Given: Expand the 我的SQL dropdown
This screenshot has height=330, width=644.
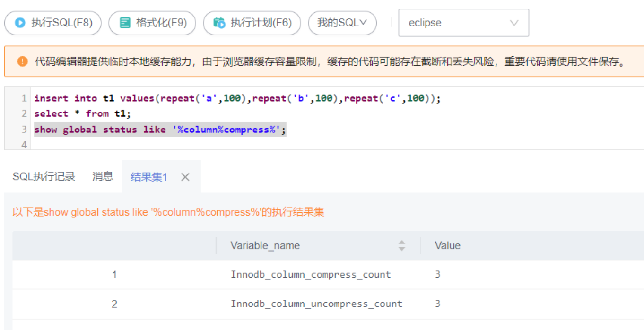Looking at the screenshot, I should (342, 23).
